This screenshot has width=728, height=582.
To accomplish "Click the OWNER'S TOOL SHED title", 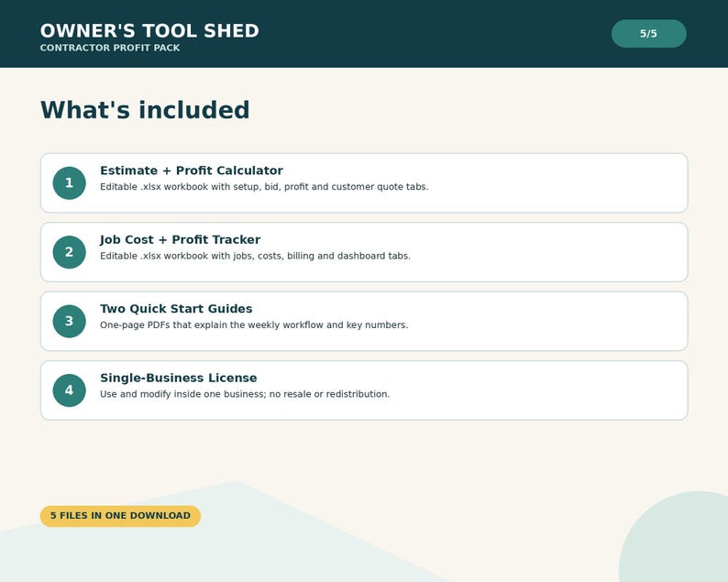I will click(149, 30).
